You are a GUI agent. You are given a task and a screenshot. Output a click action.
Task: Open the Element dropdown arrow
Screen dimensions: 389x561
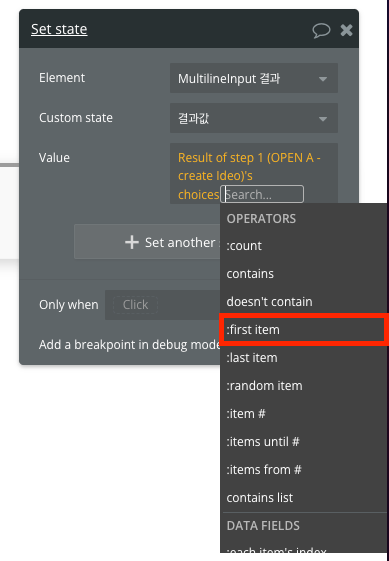click(x=323, y=79)
